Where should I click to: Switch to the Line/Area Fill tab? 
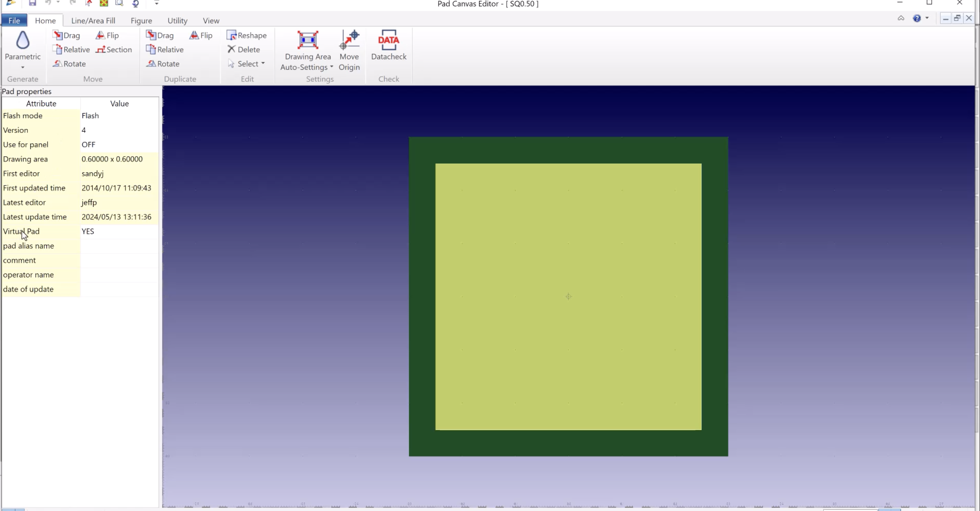(x=93, y=20)
